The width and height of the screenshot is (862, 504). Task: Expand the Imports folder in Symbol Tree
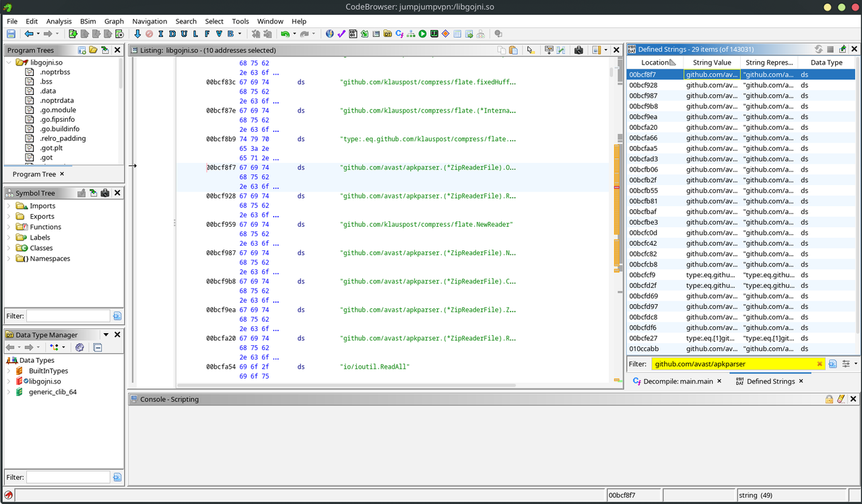tap(9, 206)
